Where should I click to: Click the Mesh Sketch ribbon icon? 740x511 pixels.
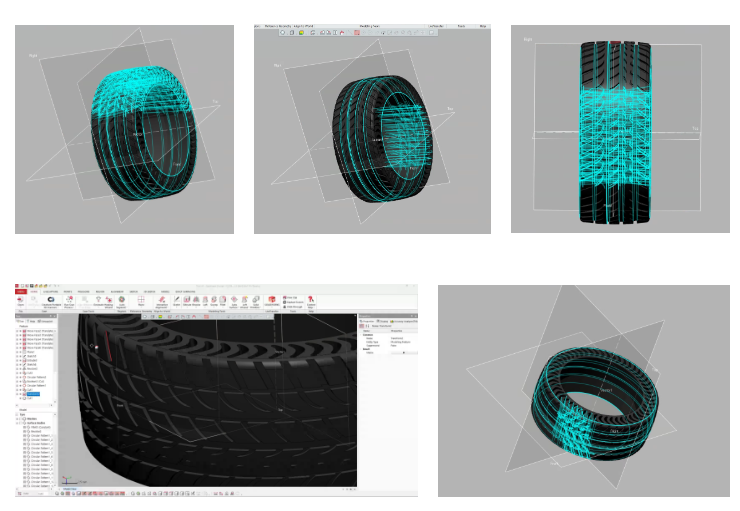coord(69,300)
